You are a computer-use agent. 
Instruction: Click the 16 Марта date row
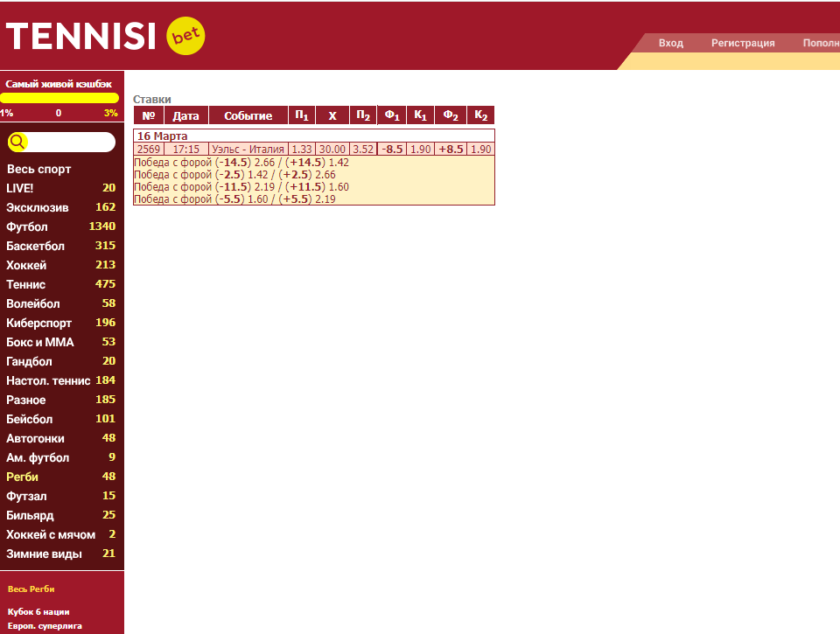point(314,136)
